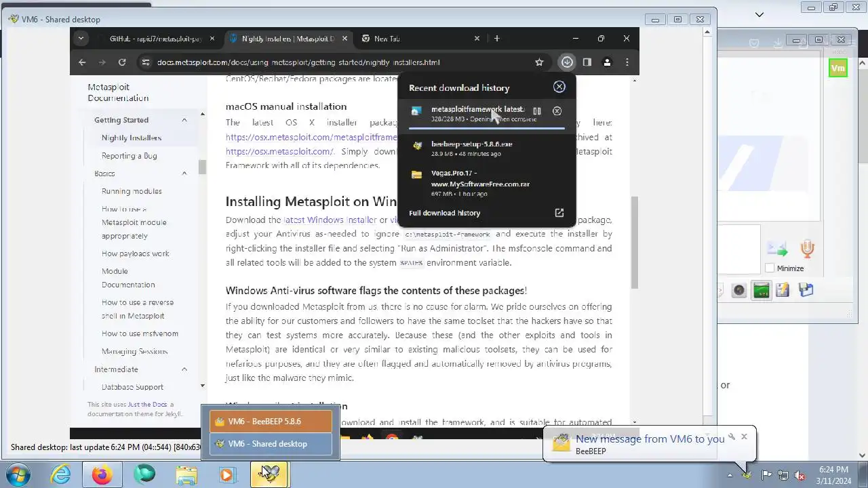Collapse the Basics section chevron
The height and width of the screenshot is (488, 868).
(x=184, y=174)
